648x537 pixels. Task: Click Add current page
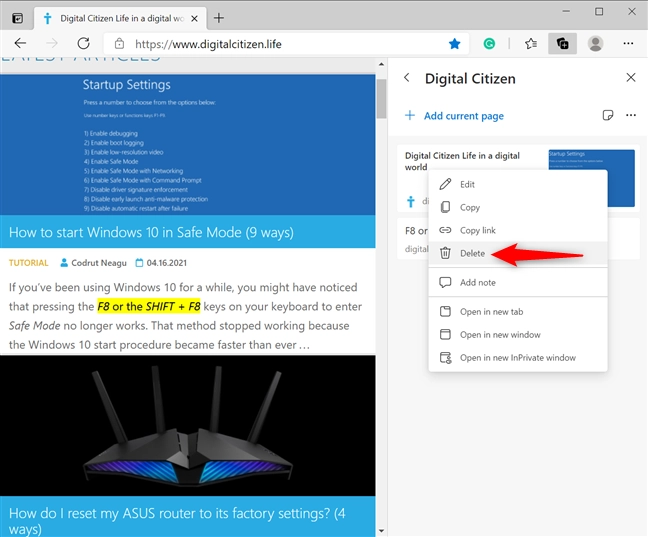(455, 116)
